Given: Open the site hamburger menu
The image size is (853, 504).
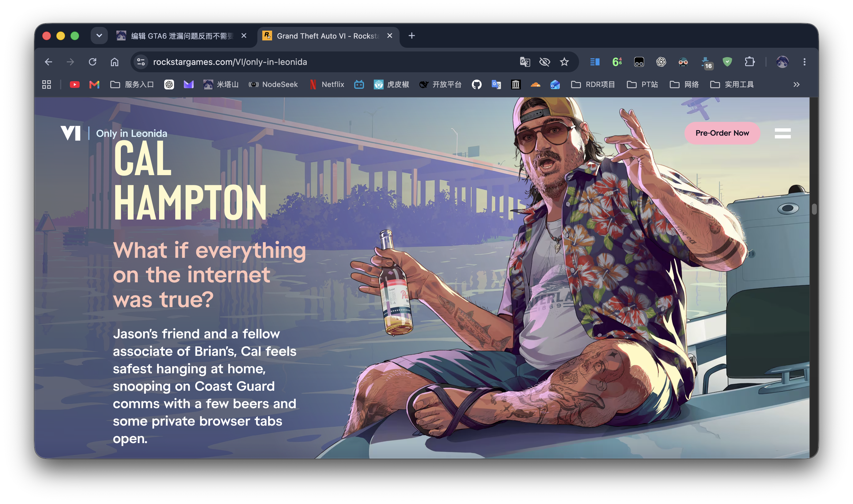Looking at the screenshot, I should (782, 133).
